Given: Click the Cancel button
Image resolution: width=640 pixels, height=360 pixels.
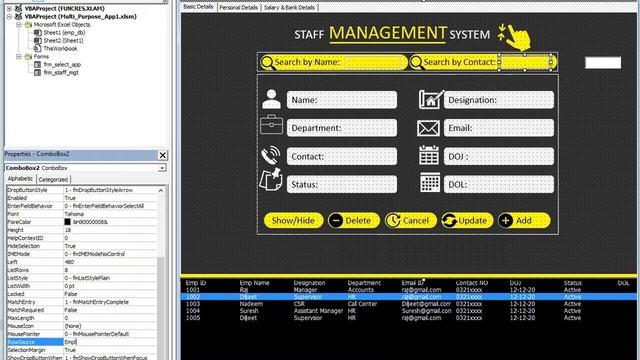Looking at the screenshot, I should coord(411,220).
